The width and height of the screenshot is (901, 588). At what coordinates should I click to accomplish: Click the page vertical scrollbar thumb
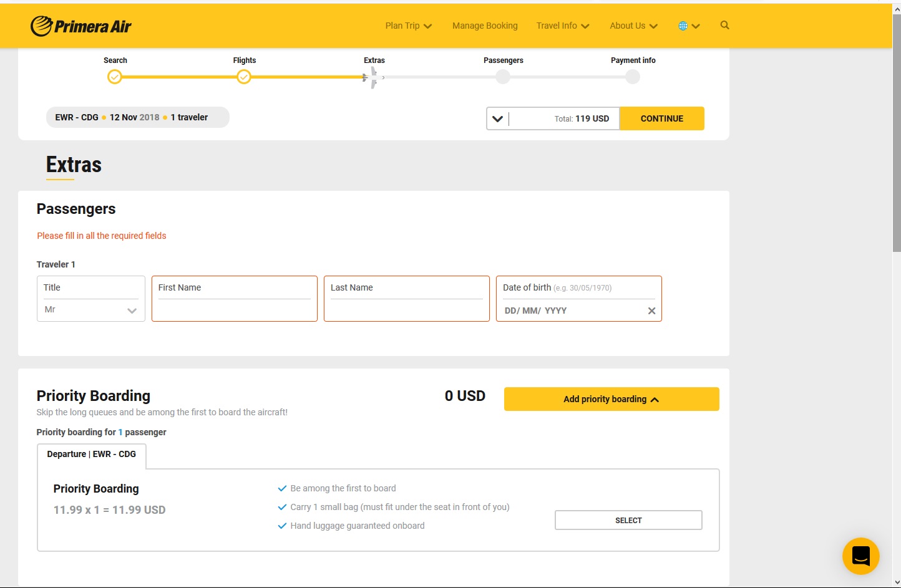pos(897,132)
